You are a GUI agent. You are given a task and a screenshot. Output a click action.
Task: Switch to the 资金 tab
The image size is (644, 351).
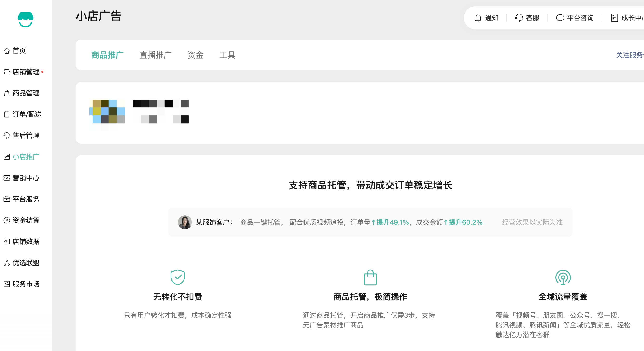coord(195,55)
